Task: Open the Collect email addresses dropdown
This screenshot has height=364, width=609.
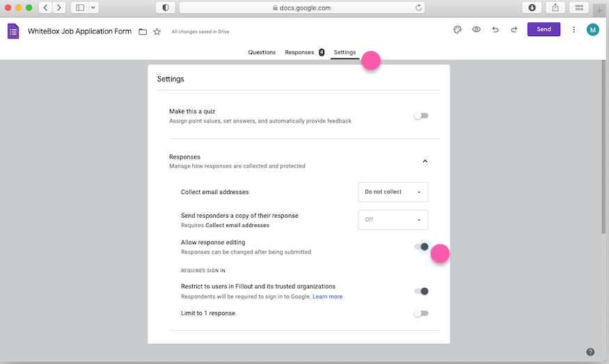Action: point(393,192)
